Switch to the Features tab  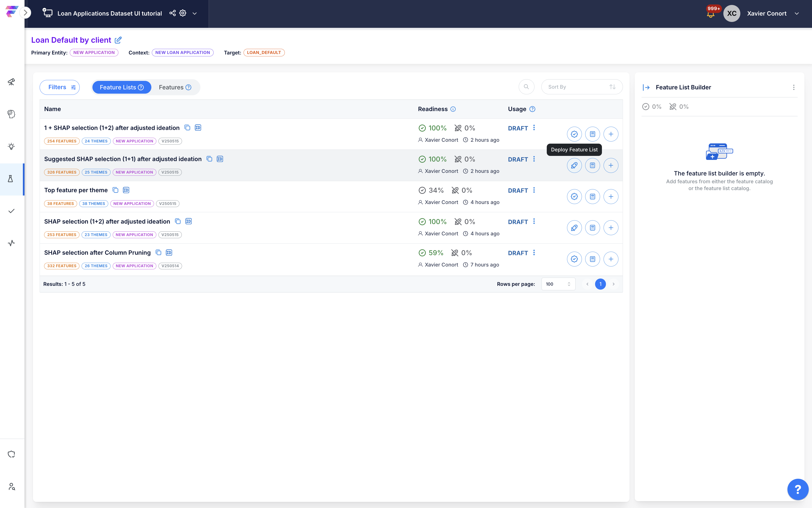pos(175,87)
